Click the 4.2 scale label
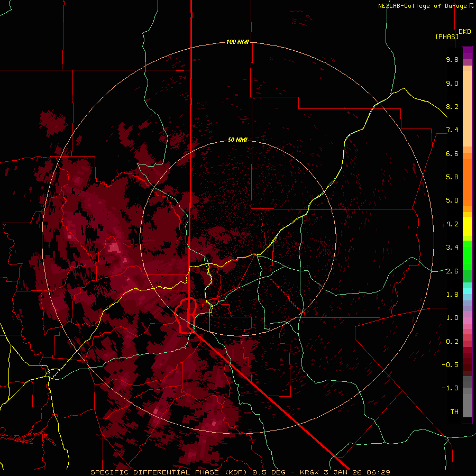The image size is (476, 476). tap(452, 224)
